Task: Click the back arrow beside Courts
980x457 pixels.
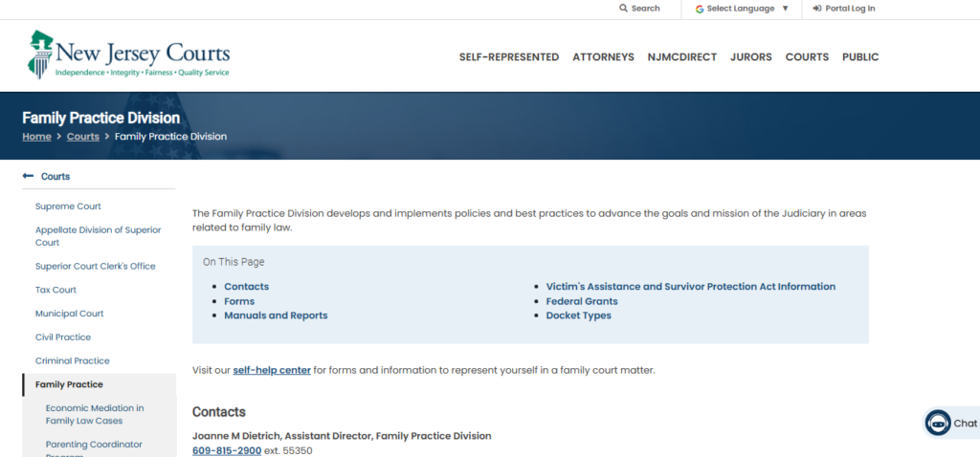Action: pyautogui.click(x=28, y=177)
